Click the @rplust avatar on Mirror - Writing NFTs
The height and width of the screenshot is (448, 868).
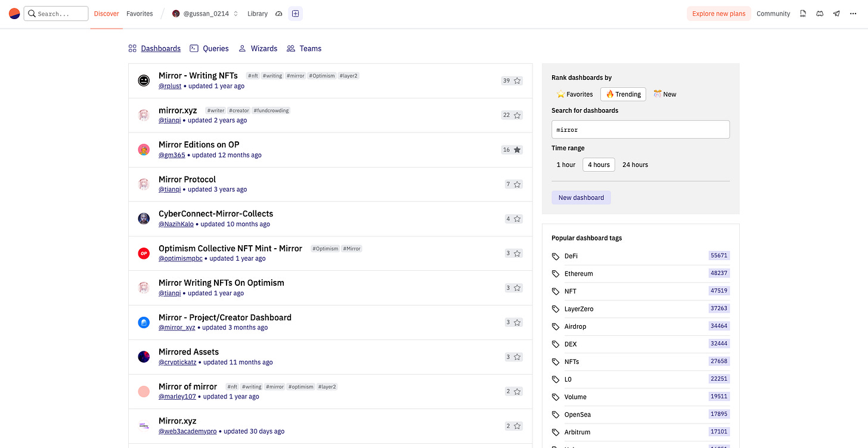[x=144, y=81]
